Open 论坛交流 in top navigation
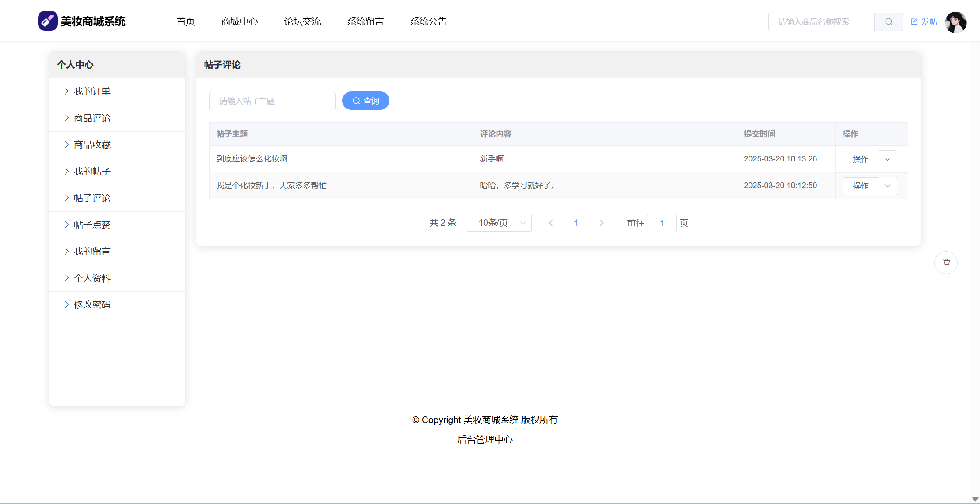This screenshot has width=980, height=504. pyautogui.click(x=302, y=21)
